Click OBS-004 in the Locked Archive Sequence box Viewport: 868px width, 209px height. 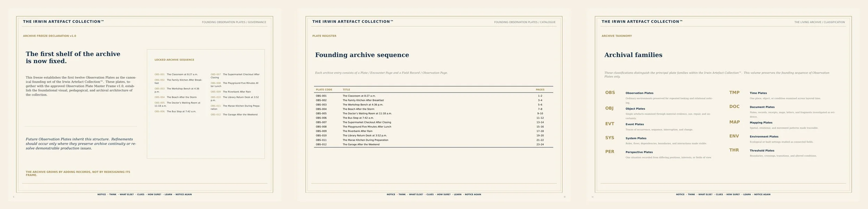[160, 97]
